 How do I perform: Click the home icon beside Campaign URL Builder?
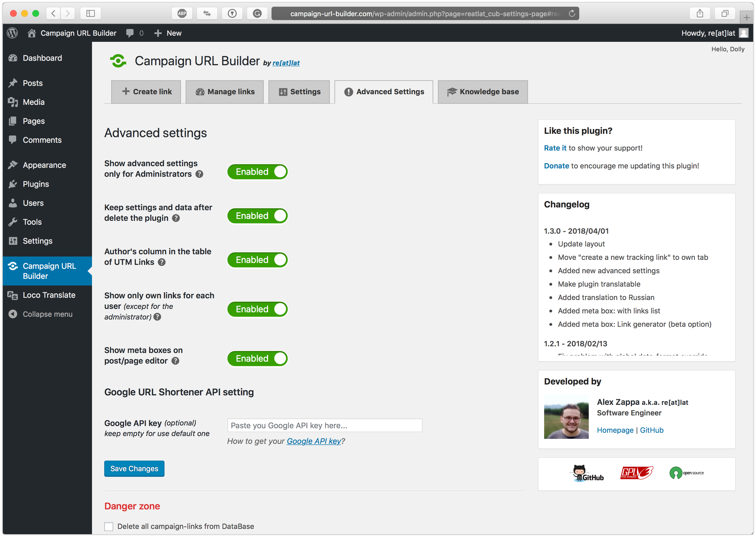click(32, 33)
